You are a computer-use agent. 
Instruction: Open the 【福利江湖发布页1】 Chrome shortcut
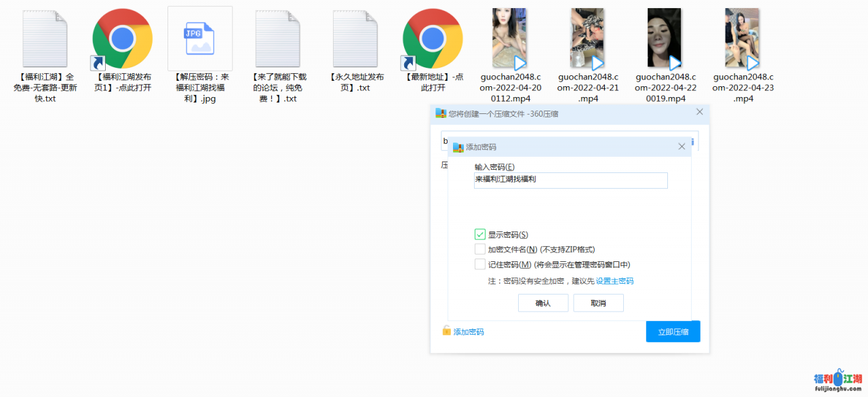point(122,39)
